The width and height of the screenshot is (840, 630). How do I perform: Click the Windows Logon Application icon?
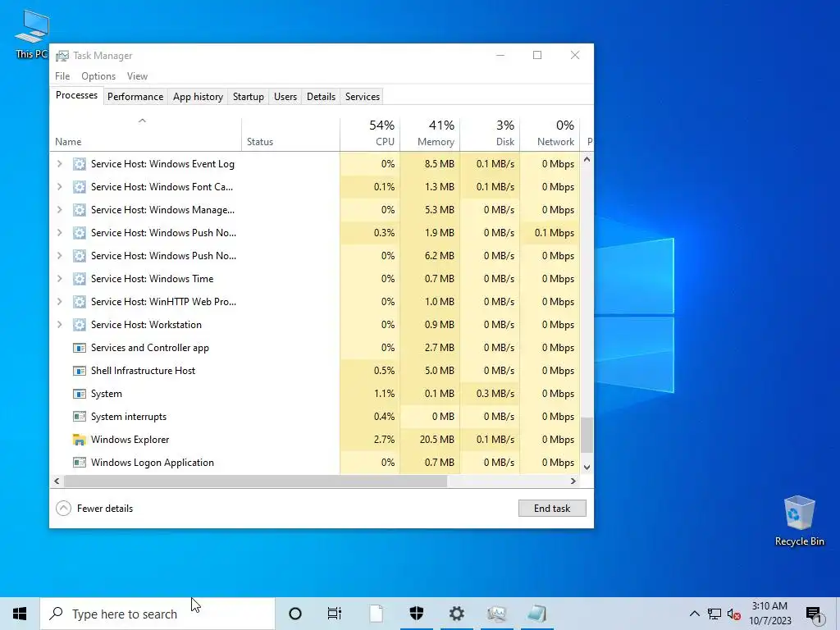(x=80, y=463)
